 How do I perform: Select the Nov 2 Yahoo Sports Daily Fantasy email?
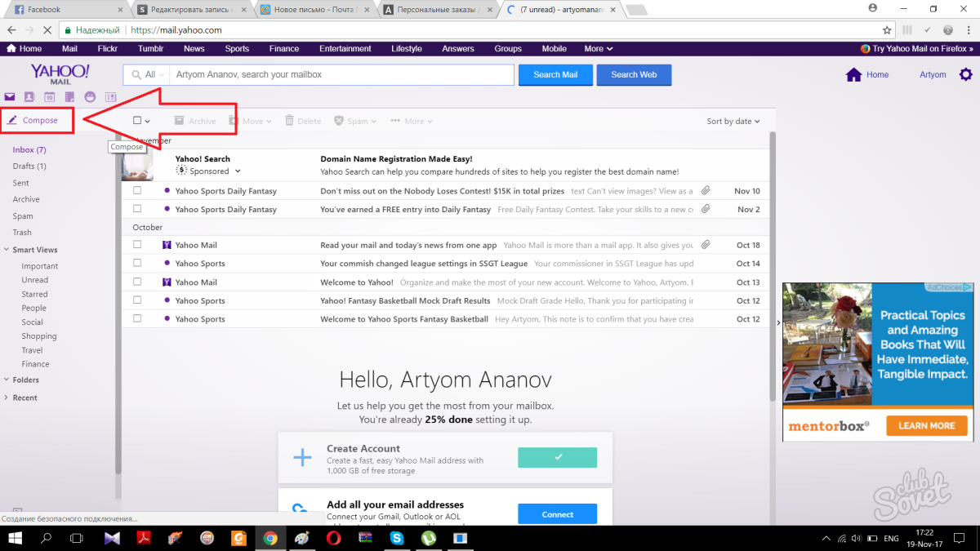point(137,209)
